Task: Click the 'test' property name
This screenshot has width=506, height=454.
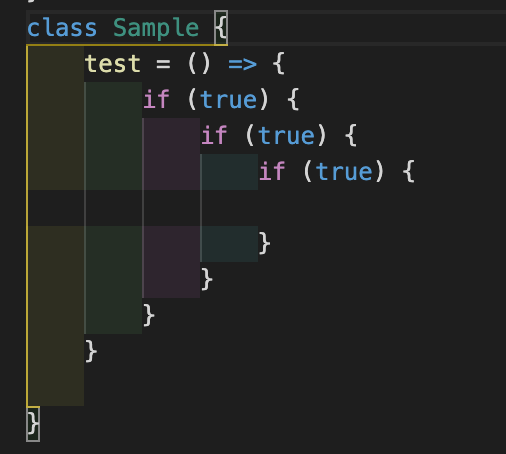Action: 113,64
